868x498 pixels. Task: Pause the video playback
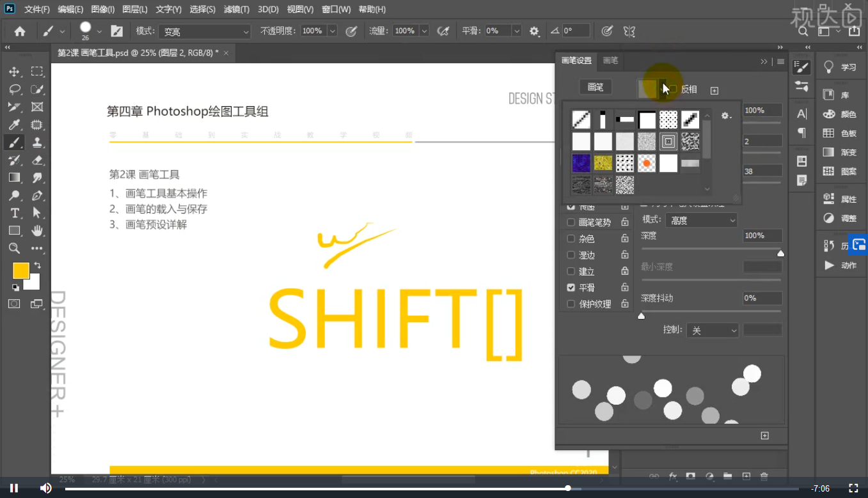[14, 488]
